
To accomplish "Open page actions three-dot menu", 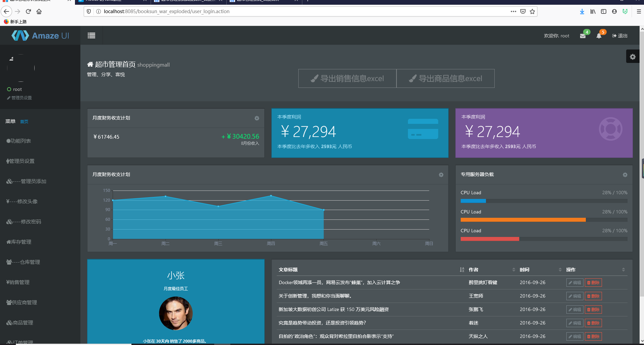I will coord(513,11).
